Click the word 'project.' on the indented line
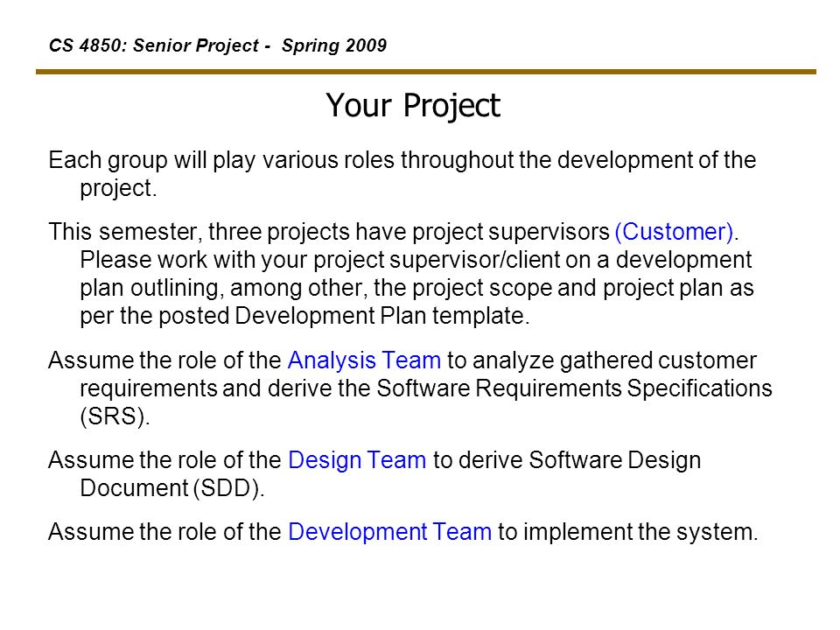The height and width of the screenshot is (630, 840). coord(118,189)
